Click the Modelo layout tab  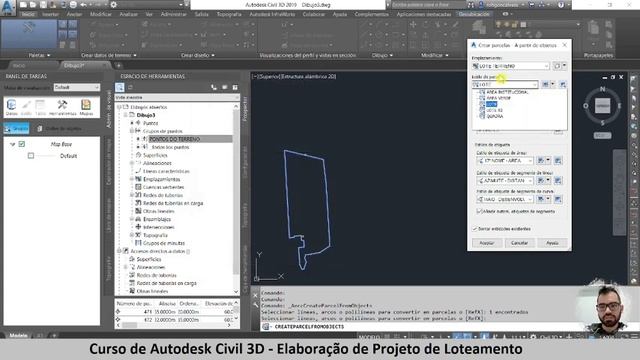pos(18,336)
